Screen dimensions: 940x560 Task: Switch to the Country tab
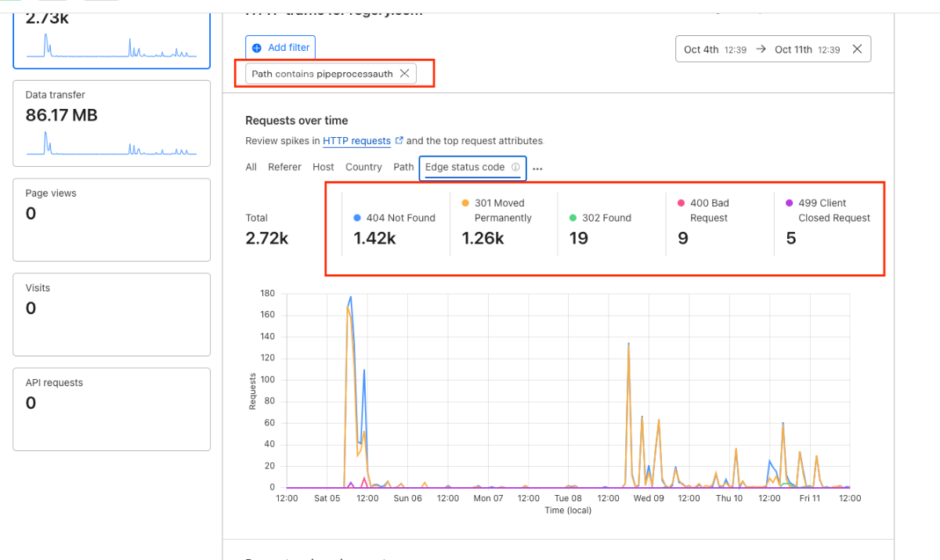click(x=363, y=167)
